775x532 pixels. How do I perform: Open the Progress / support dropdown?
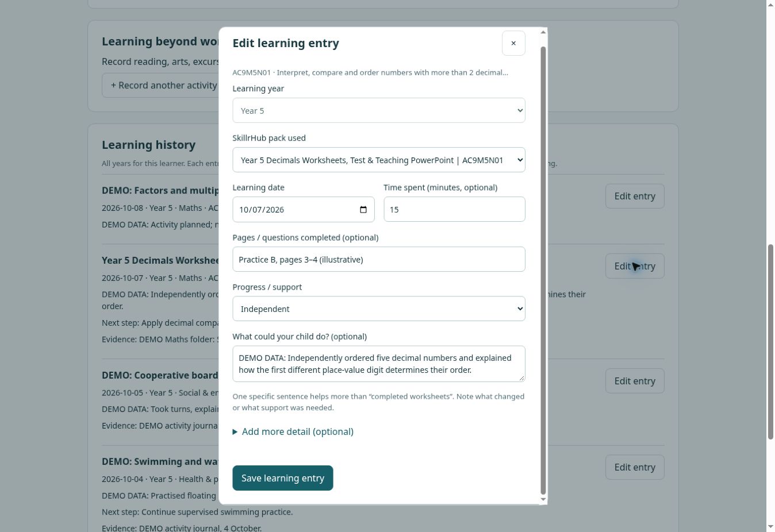coord(379,309)
